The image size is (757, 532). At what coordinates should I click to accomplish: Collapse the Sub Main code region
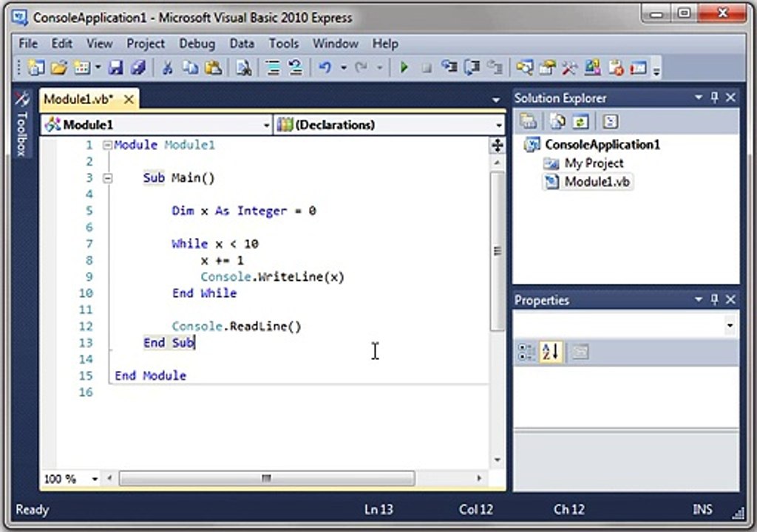[x=107, y=178]
